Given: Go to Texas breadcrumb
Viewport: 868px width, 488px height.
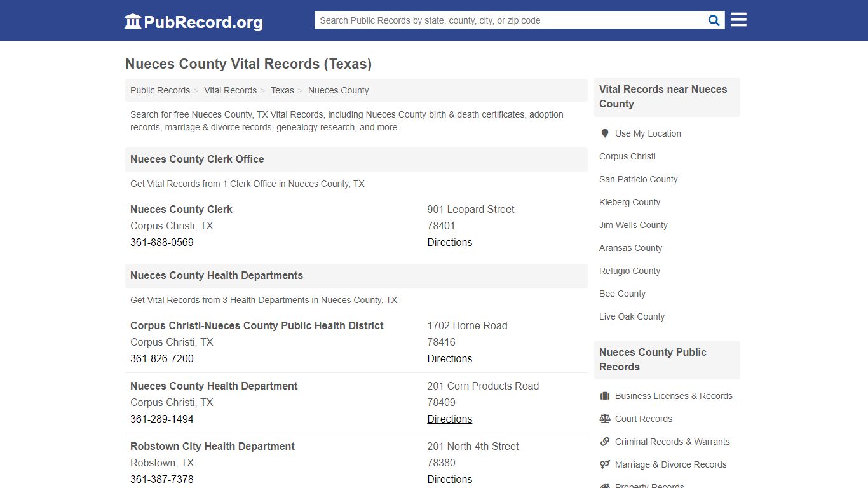Looking at the screenshot, I should coord(282,90).
